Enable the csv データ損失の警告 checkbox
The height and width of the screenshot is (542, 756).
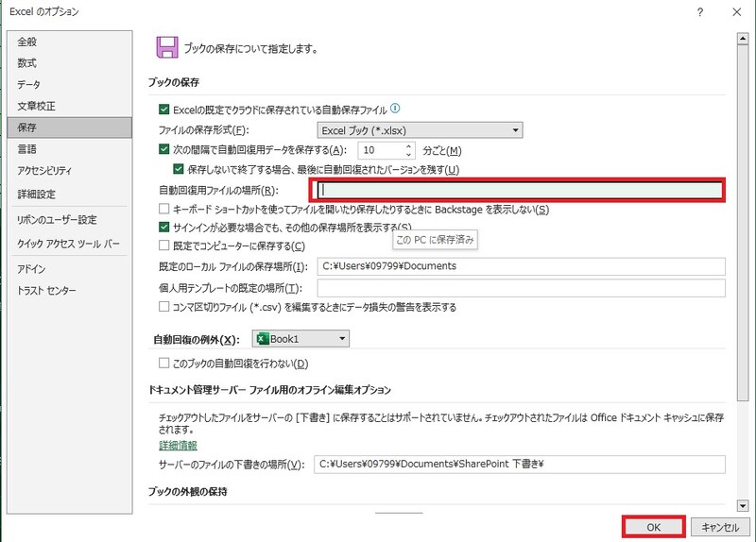click(163, 307)
